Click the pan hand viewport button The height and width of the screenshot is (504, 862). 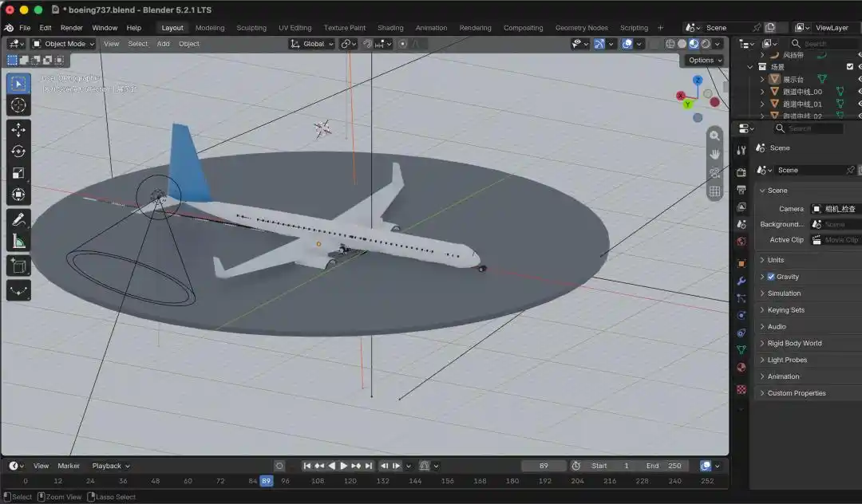[x=714, y=154]
